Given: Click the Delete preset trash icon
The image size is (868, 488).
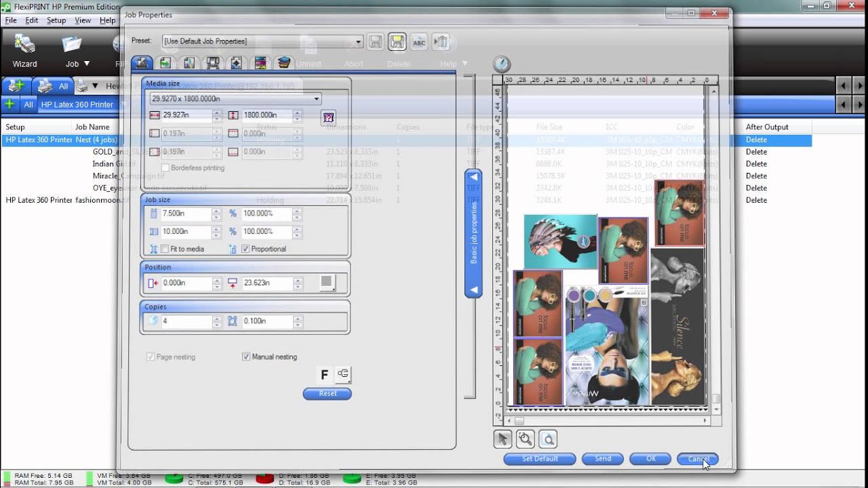Looking at the screenshot, I should pyautogui.click(x=441, y=42).
